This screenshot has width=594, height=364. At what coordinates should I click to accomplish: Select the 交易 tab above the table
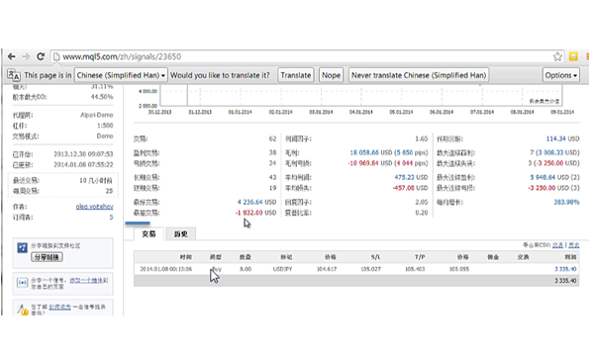(148, 234)
